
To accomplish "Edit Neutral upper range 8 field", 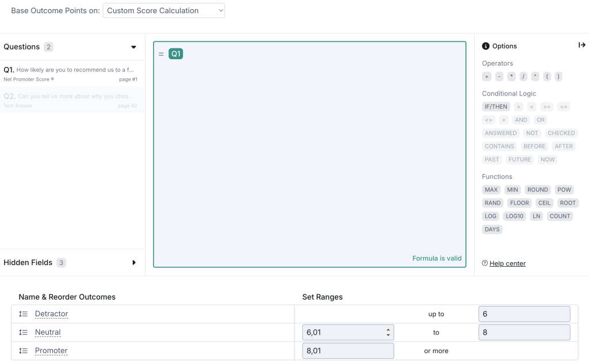I will (x=525, y=332).
